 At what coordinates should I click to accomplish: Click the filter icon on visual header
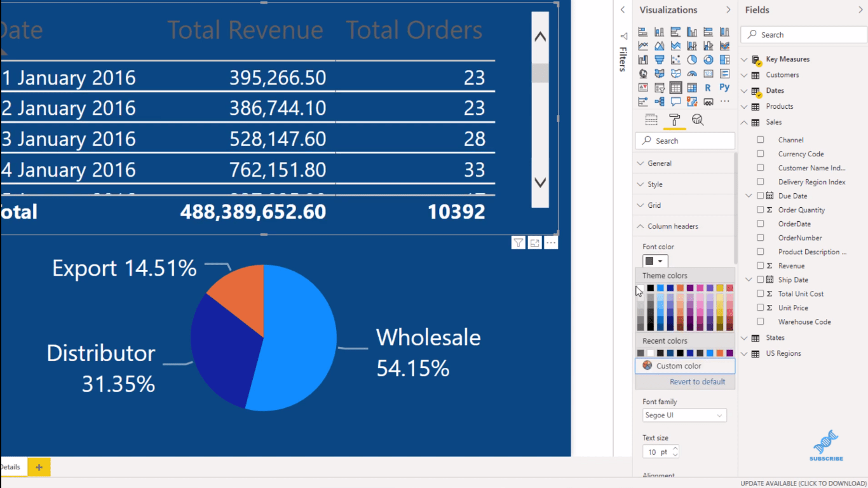pyautogui.click(x=519, y=243)
